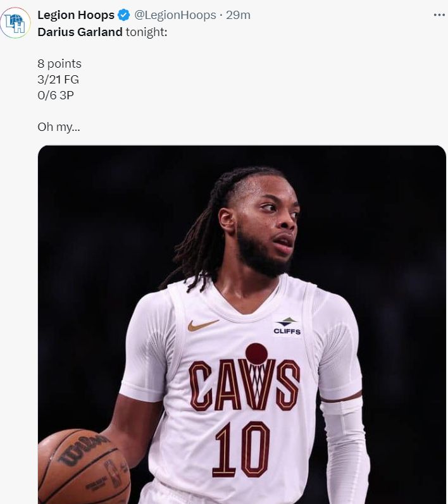Click the bold Darius Garland text

coord(80,32)
